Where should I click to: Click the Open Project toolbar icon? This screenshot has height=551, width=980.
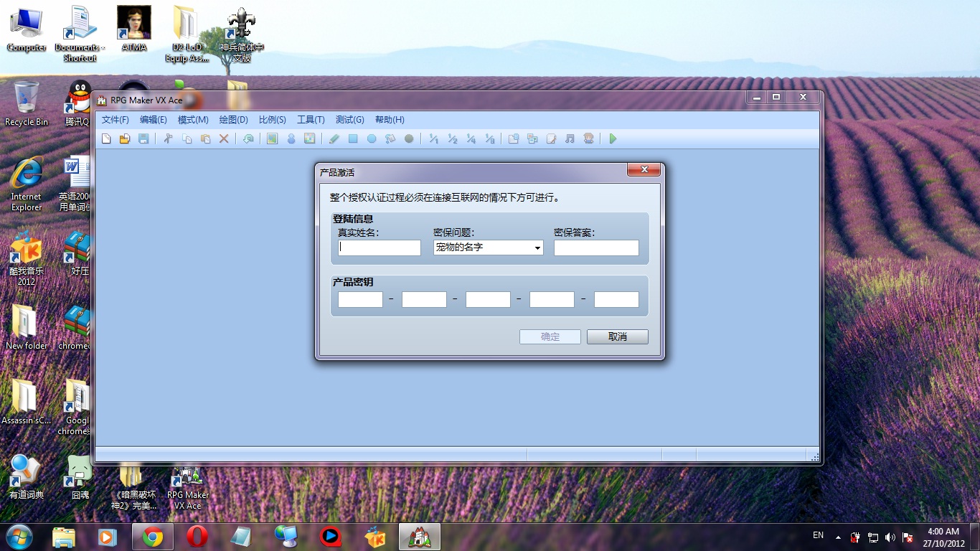point(125,138)
